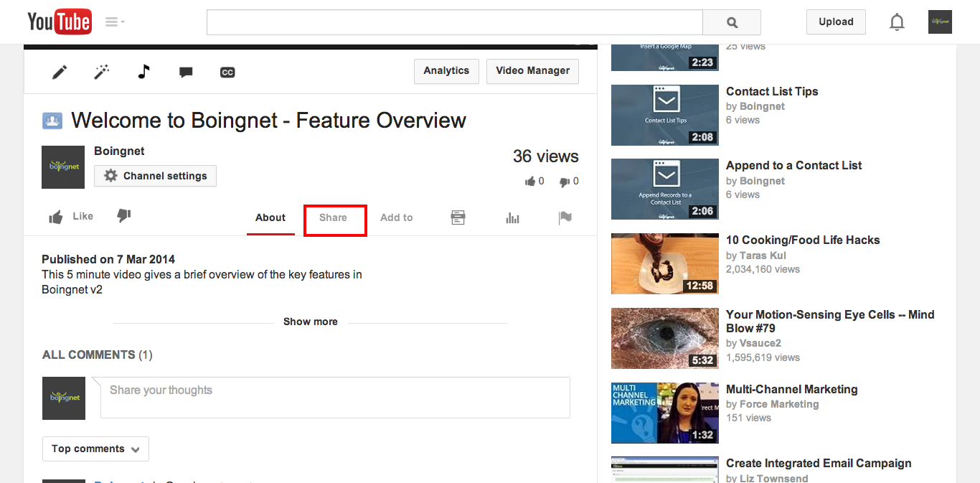The image size is (980, 483).
Task: Expand the guide menu beside YouTube logo
Action: 115,22
